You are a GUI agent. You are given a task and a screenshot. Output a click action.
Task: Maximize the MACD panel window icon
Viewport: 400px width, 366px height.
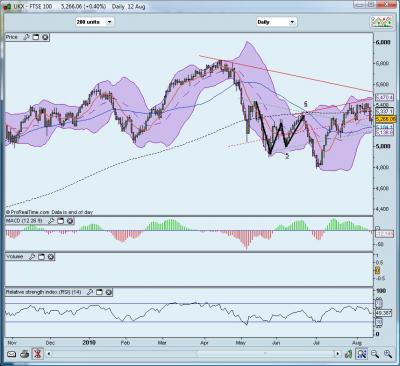point(61,221)
